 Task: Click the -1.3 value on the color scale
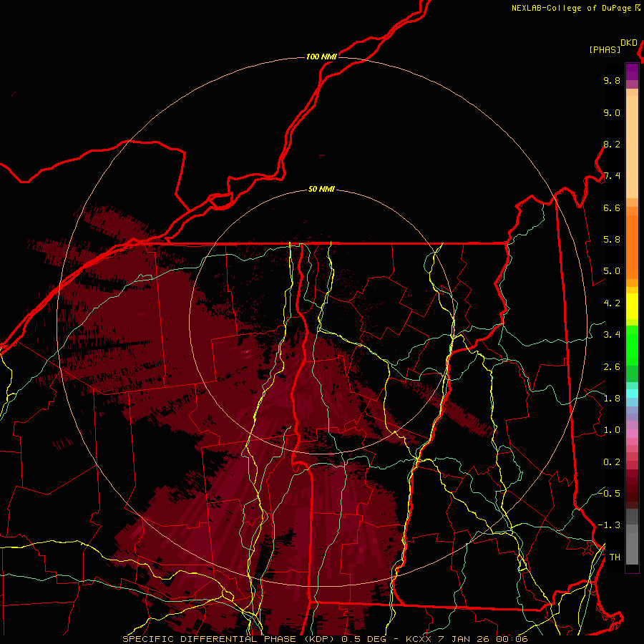[610, 525]
